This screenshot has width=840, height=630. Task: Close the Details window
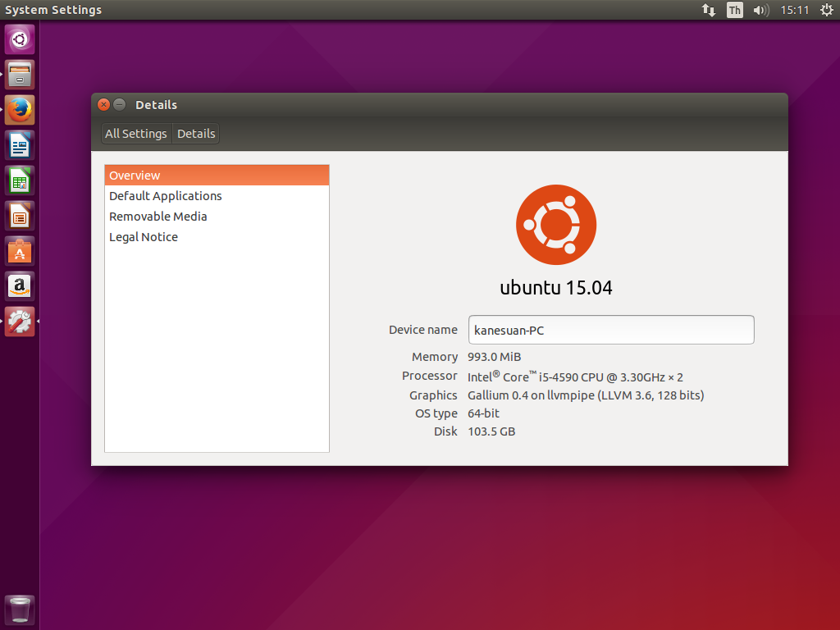[104, 104]
